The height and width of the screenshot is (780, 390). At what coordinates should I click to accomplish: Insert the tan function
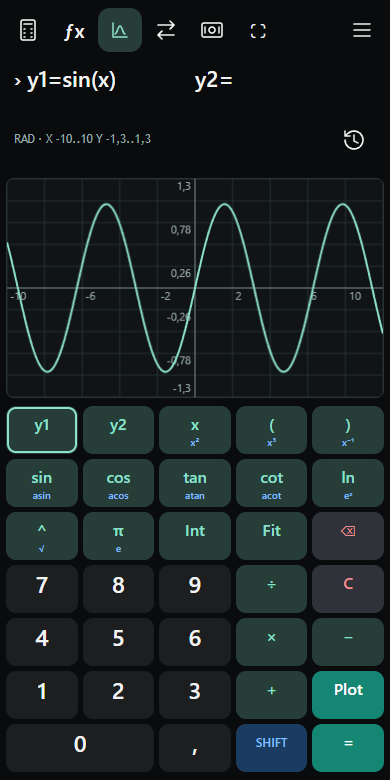(x=195, y=483)
